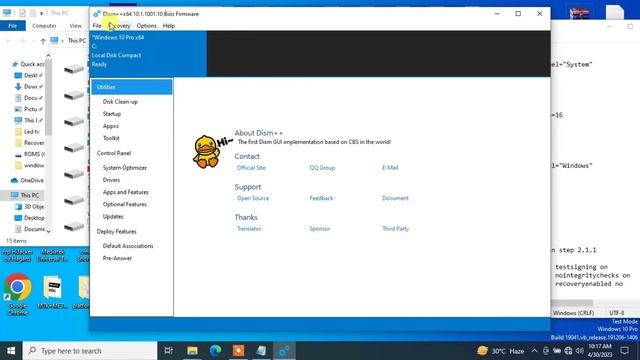Click the Translator link
This screenshot has height=360, width=640.
pos(249,229)
